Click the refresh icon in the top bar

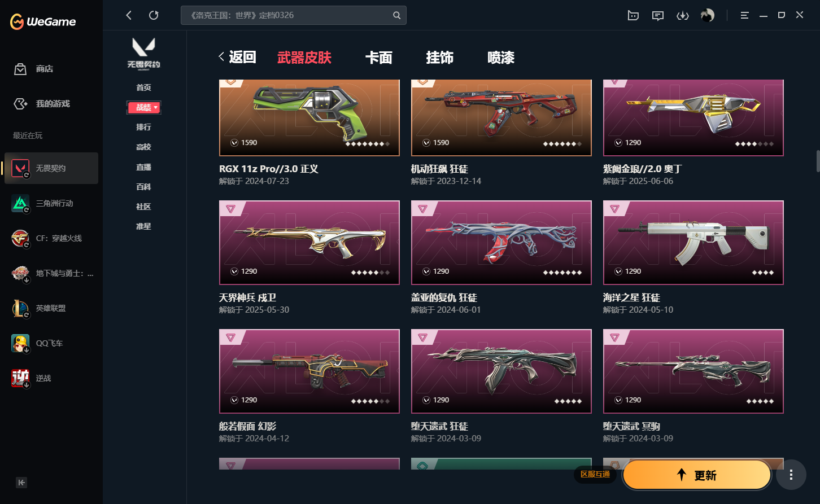(x=154, y=15)
